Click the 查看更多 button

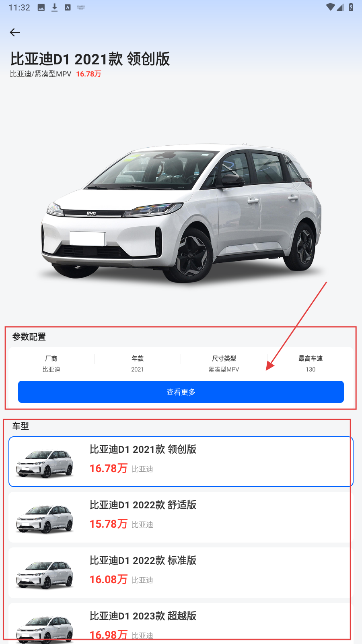pyautogui.click(x=181, y=392)
